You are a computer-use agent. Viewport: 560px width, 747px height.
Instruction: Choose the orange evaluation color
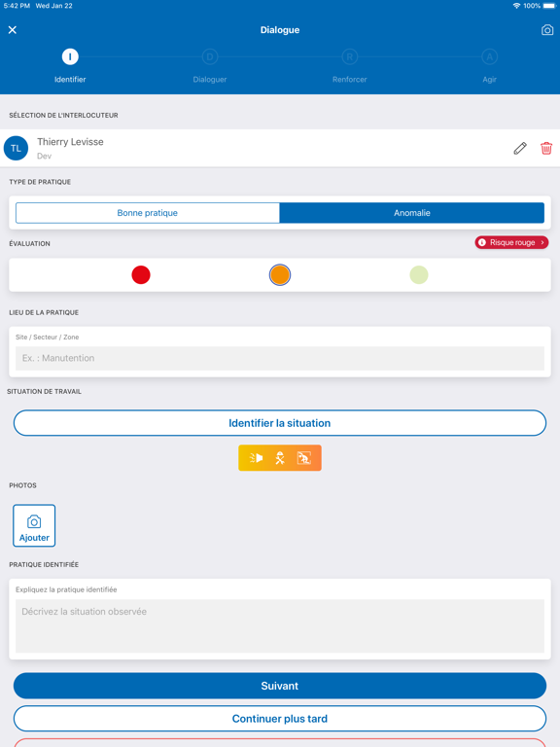point(280,275)
